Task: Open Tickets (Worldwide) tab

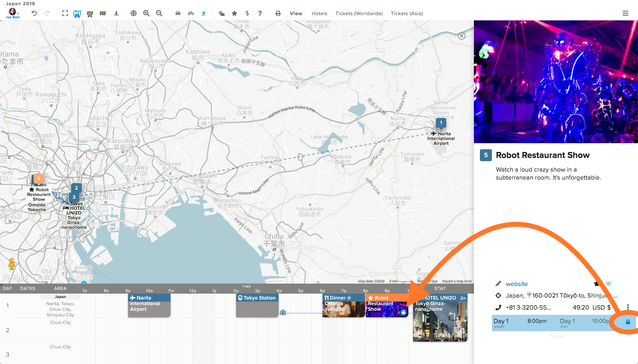Action: coord(359,13)
